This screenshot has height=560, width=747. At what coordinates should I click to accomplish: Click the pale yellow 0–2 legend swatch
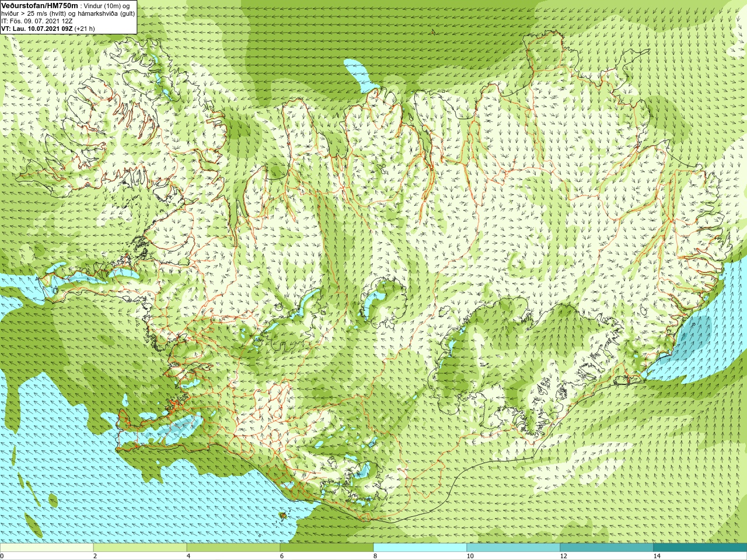click(x=47, y=548)
